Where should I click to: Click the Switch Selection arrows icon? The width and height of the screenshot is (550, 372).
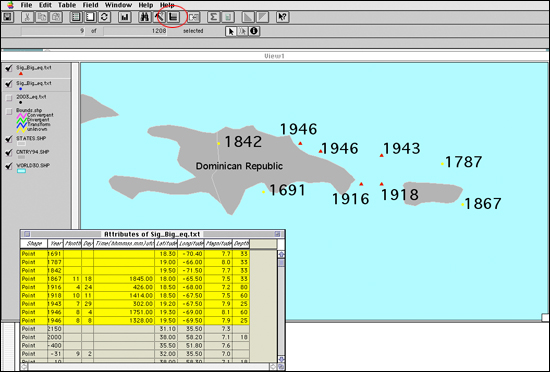click(104, 17)
